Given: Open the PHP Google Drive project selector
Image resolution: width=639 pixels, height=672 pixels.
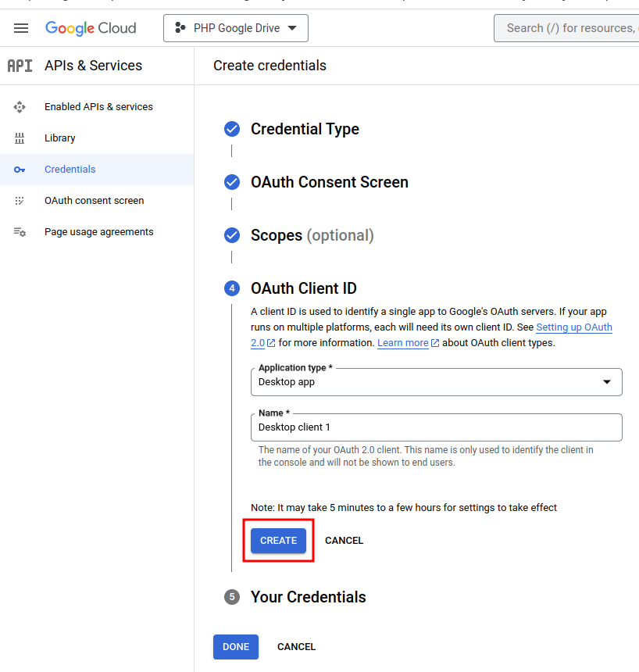Looking at the screenshot, I should (x=235, y=28).
